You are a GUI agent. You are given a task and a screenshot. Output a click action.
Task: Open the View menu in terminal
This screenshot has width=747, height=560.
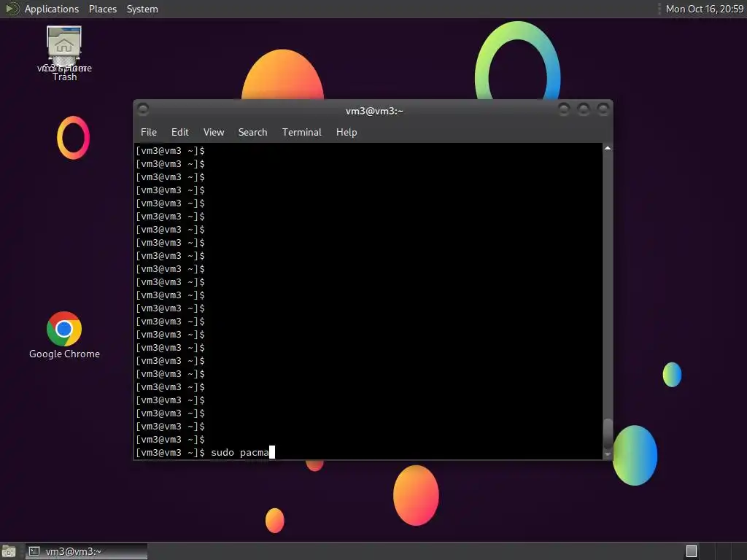point(214,133)
